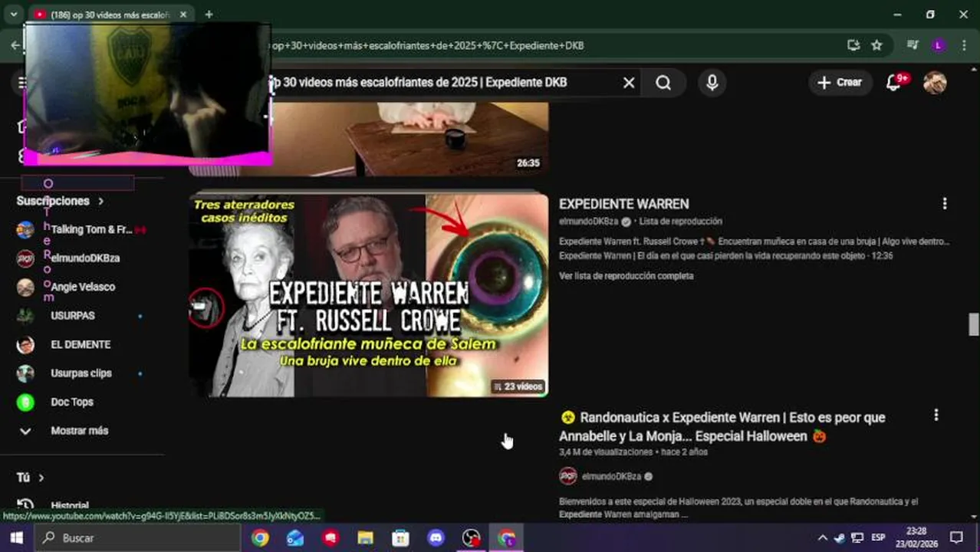Image resolution: width=980 pixels, height=552 pixels.
Task: Show hidden system tray icons
Action: [823, 538]
